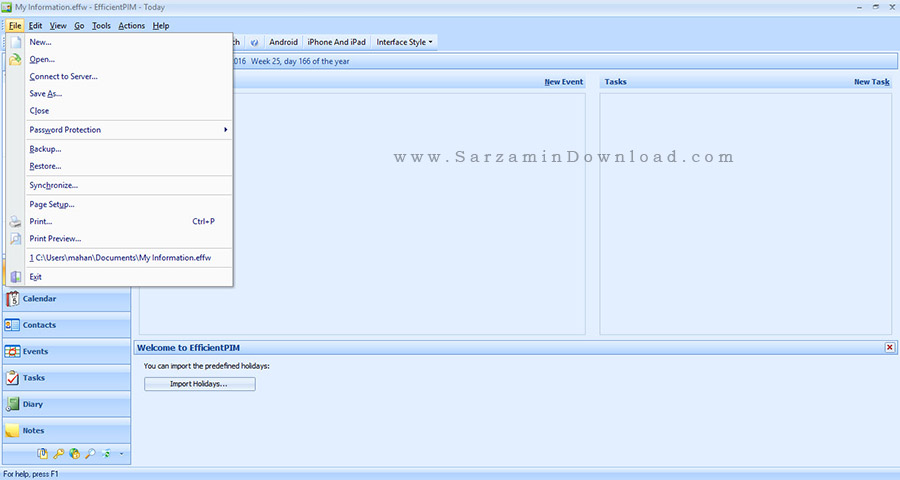Click the New document icon in menu
900x480 pixels.
point(15,42)
